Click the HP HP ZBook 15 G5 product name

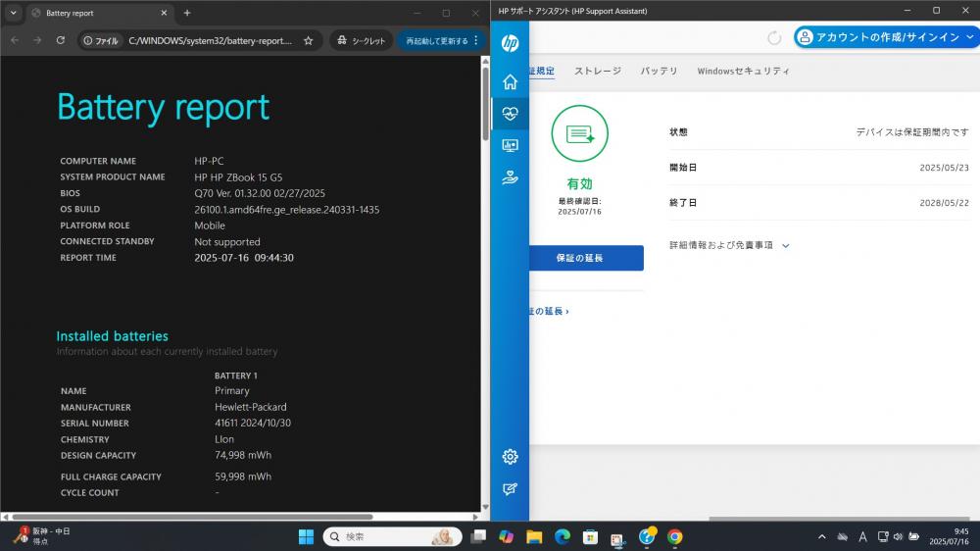238,177
